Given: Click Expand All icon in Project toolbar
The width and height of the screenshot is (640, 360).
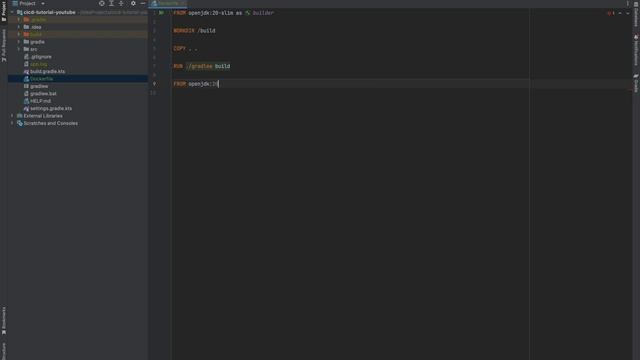Looking at the screenshot, I should pyautogui.click(x=111, y=3).
